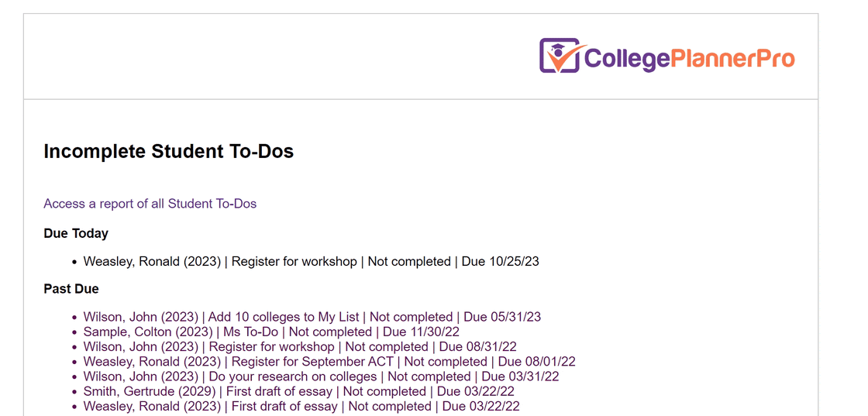Select Weasley's Register for workshop due today item
This screenshot has height=416, width=868.
(311, 262)
